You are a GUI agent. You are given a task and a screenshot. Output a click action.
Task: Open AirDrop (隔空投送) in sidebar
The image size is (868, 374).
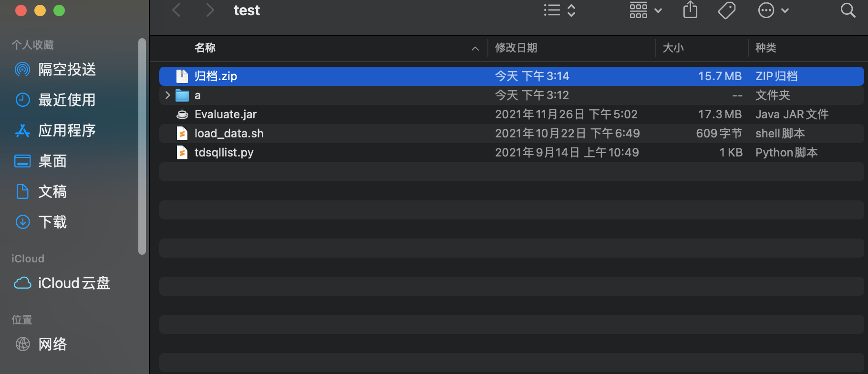coord(67,70)
